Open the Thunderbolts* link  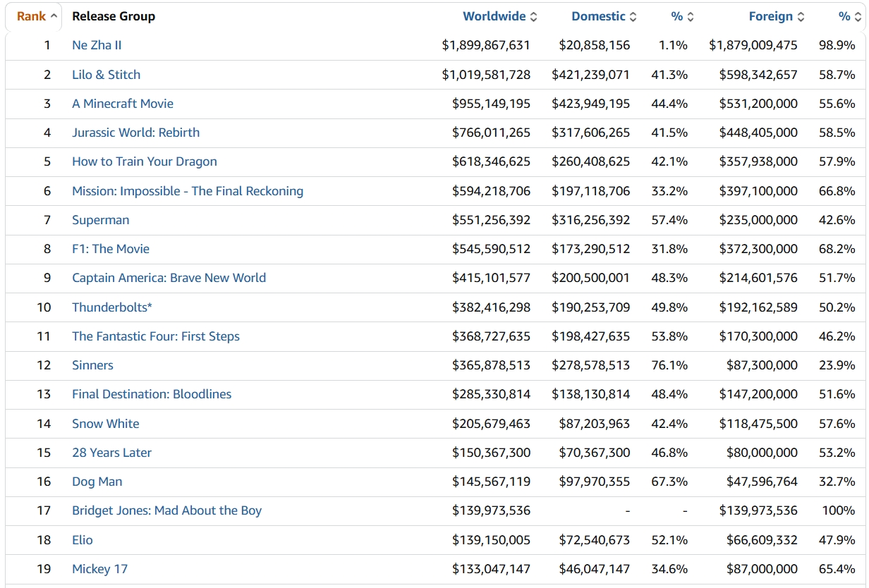[x=112, y=307]
